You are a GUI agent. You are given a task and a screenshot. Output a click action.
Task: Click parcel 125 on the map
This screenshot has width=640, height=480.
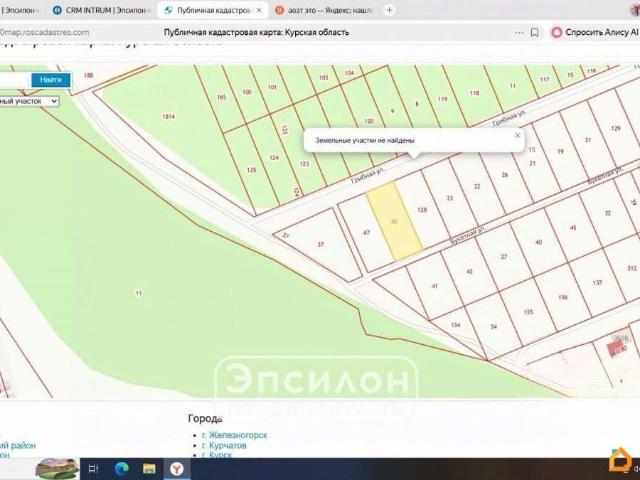pos(251,169)
